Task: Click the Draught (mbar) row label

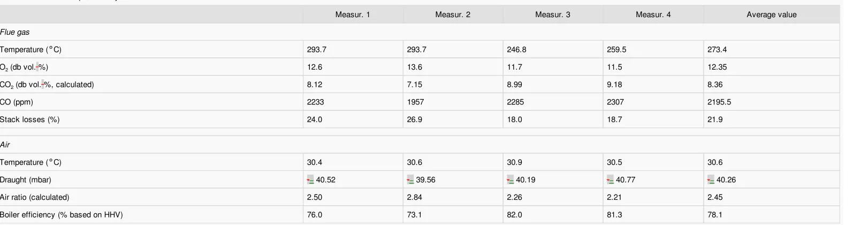Action: 26,180
